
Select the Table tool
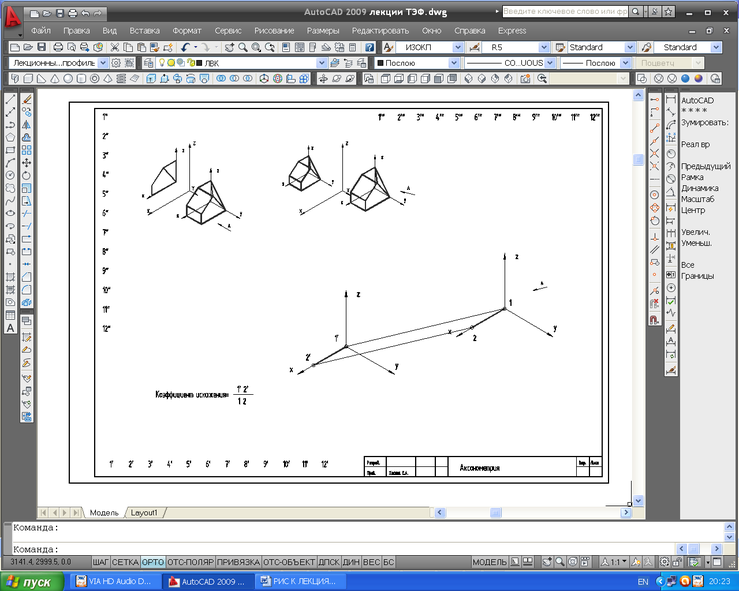point(10,315)
